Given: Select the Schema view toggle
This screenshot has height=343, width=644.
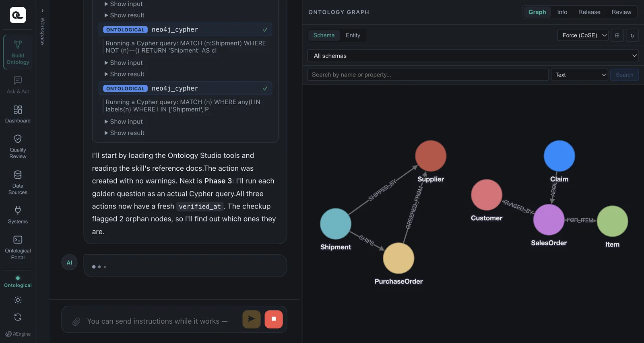Looking at the screenshot, I should tap(324, 35).
